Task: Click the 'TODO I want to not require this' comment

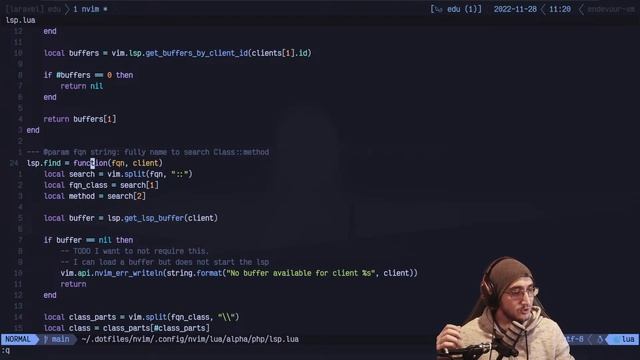Action: [135, 251]
